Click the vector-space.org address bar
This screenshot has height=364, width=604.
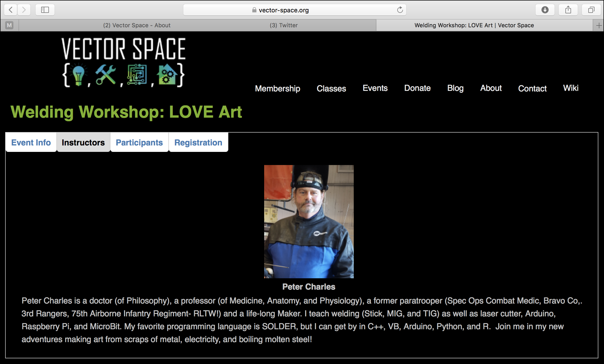click(295, 10)
